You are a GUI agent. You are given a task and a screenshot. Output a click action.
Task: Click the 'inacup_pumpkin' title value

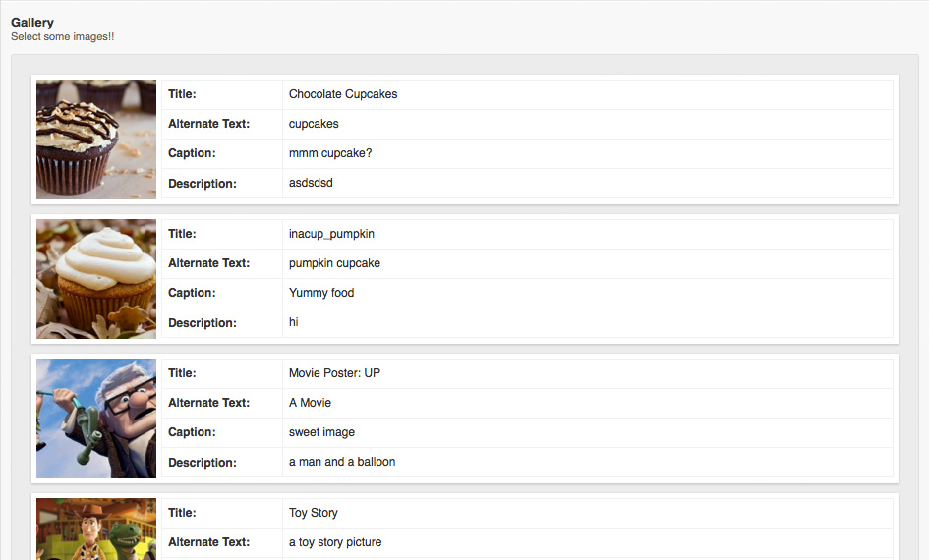point(331,234)
